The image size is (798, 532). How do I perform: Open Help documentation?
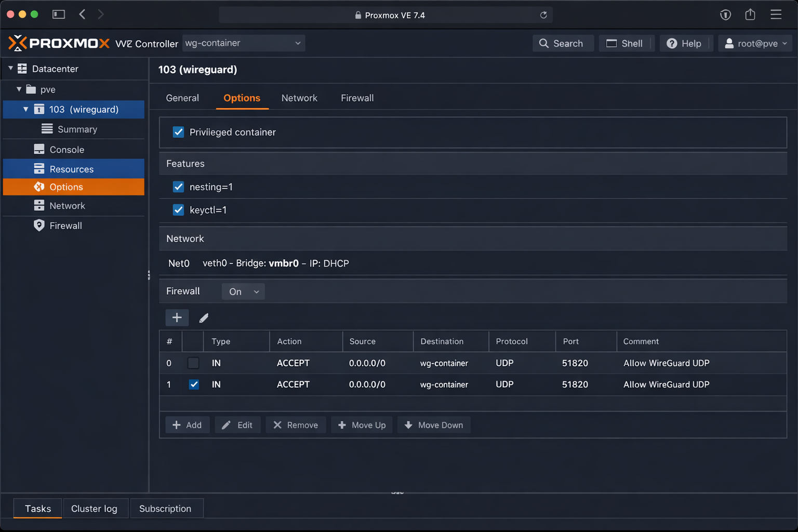coord(686,43)
